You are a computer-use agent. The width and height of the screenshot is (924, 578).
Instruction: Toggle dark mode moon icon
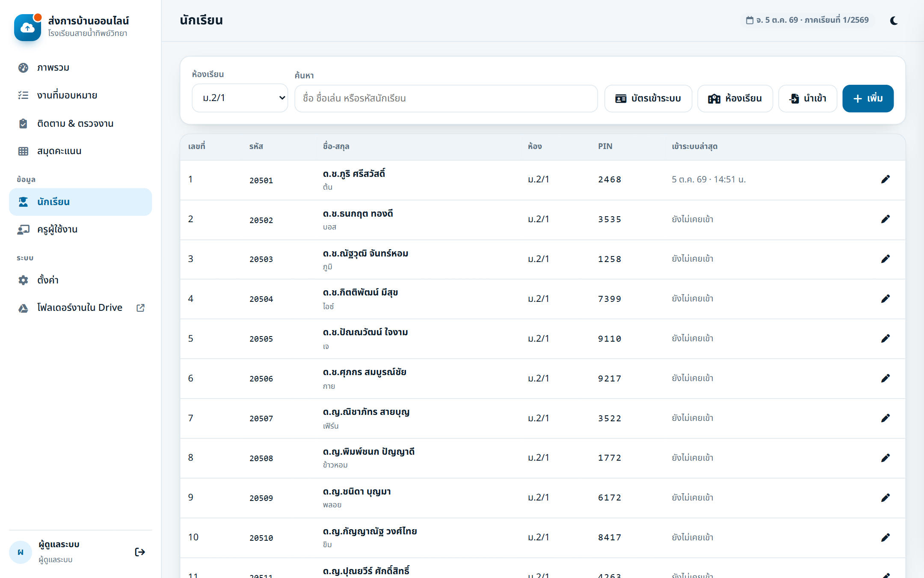[x=894, y=21]
